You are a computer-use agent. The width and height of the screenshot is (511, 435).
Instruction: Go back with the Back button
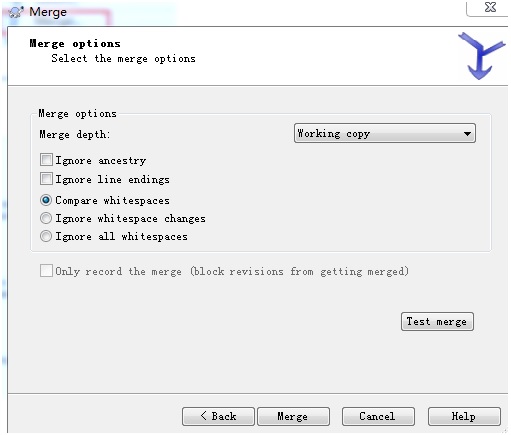[x=218, y=416]
